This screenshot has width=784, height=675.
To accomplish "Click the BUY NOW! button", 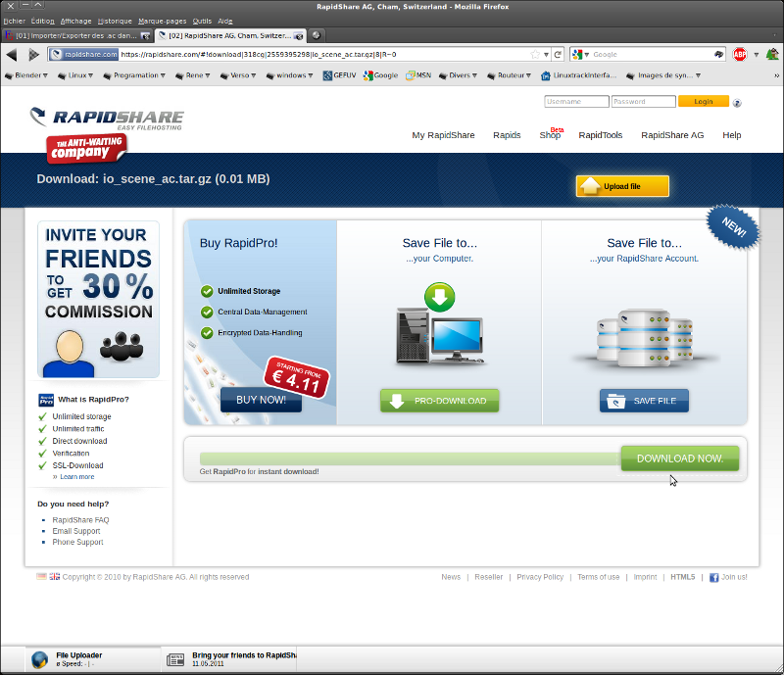I will click(261, 400).
